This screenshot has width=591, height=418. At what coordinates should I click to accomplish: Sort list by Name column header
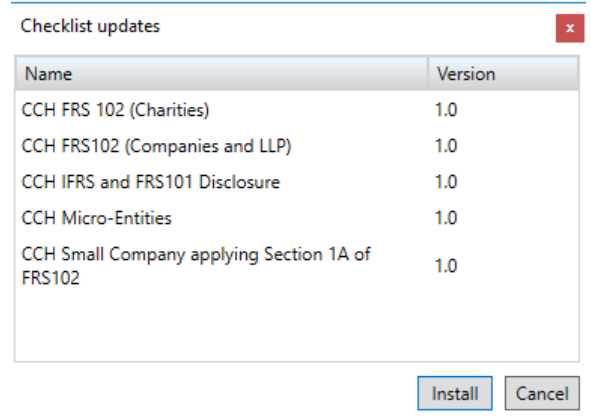[221, 74]
